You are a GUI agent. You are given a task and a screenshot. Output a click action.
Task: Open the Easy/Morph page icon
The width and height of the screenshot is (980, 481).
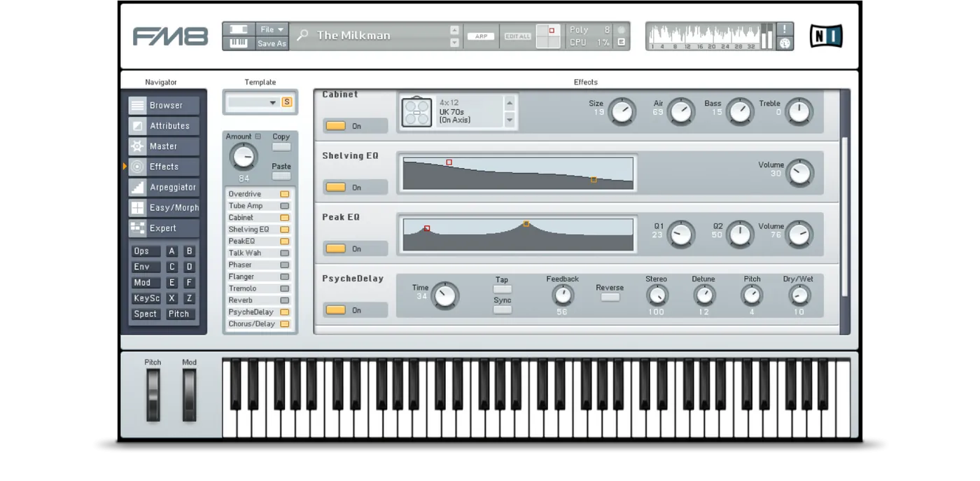pyautogui.click(x=137, y=208)
